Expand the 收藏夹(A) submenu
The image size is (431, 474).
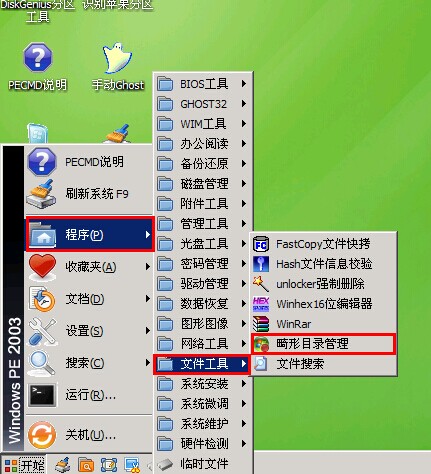[x=89, y=267]
